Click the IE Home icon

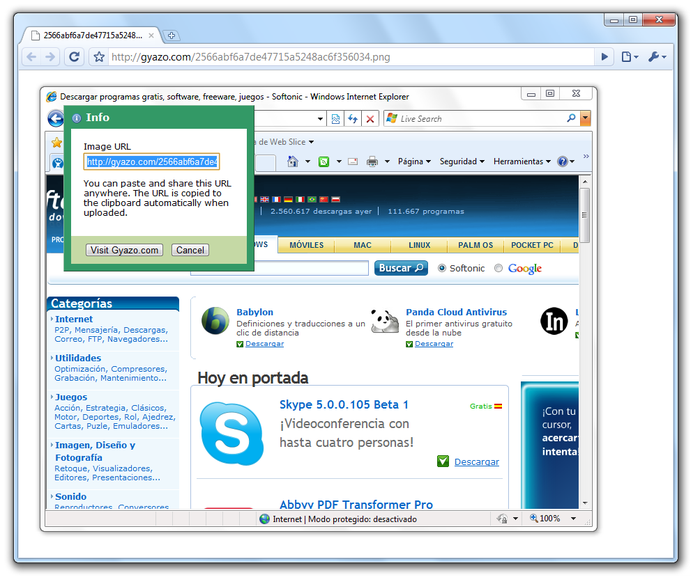(x=292, y=161)
